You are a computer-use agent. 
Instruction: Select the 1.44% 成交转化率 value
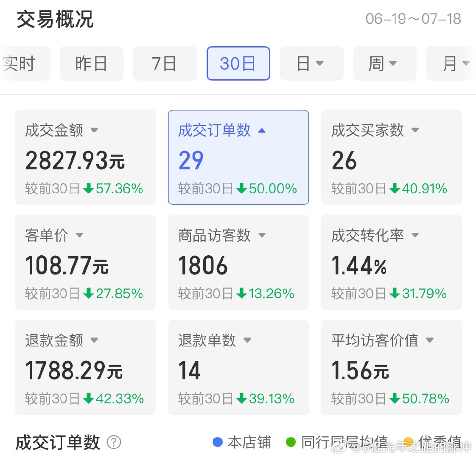pyautogui.click(x=359, y=265)
